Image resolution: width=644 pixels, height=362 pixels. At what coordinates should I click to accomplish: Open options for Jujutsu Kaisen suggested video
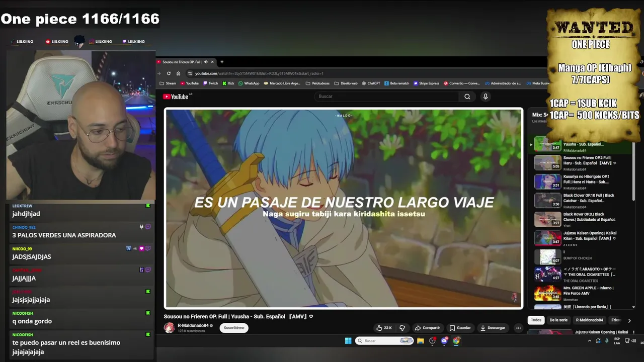pos(633,332)
